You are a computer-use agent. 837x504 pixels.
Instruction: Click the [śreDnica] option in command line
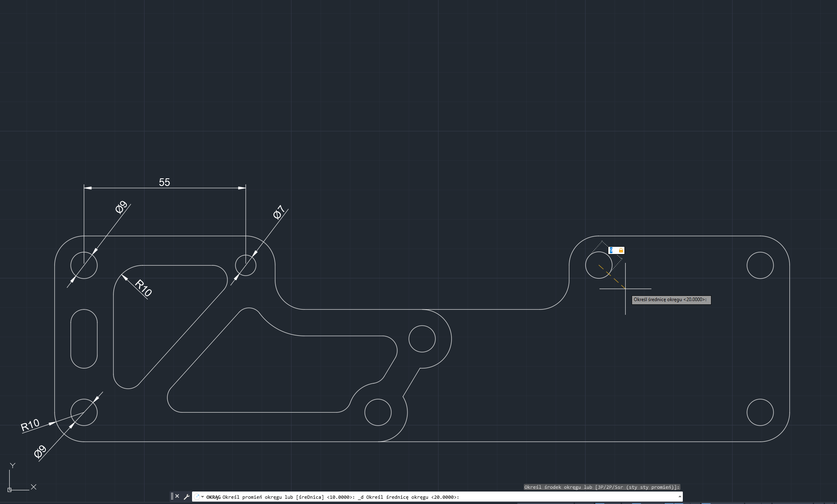[310, 497]
